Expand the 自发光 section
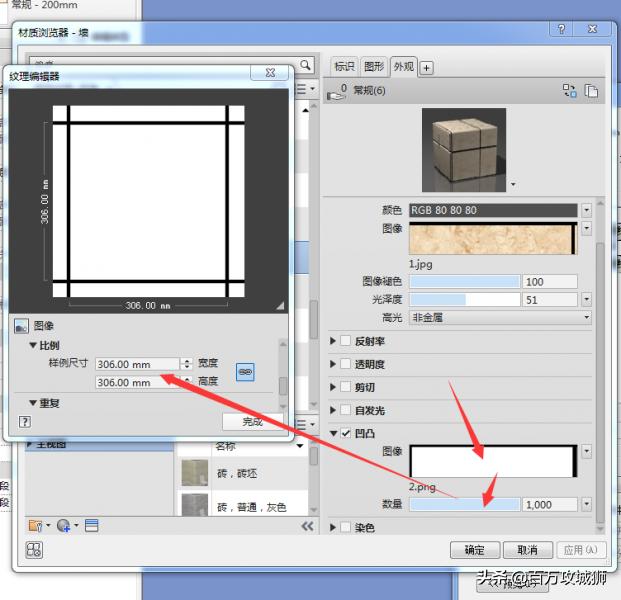 coord(333,410)
